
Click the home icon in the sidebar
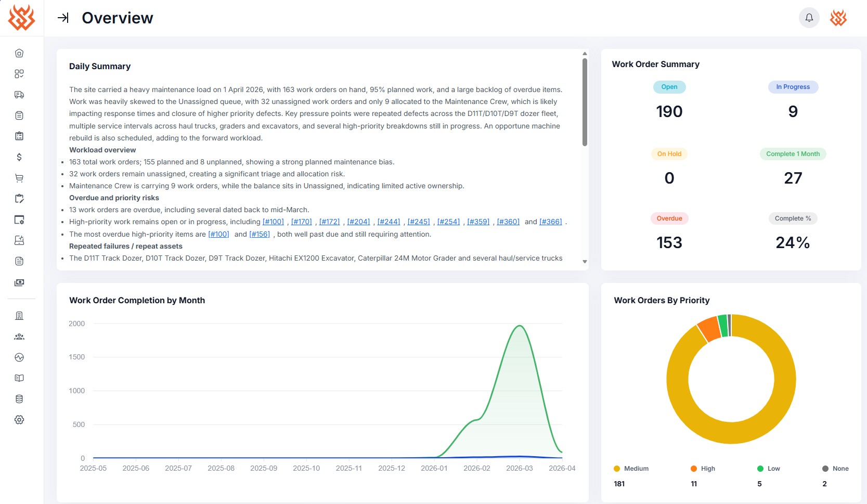click(19, 53)
